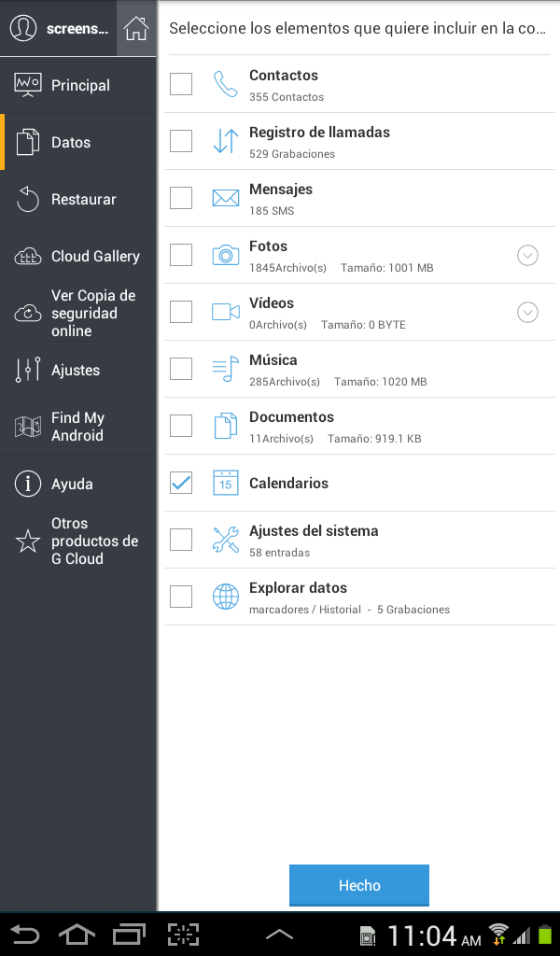The width and height of the screenshot is (560, 956).
Task: Open the Principal menu item
Action: click(x=78, y=85)
